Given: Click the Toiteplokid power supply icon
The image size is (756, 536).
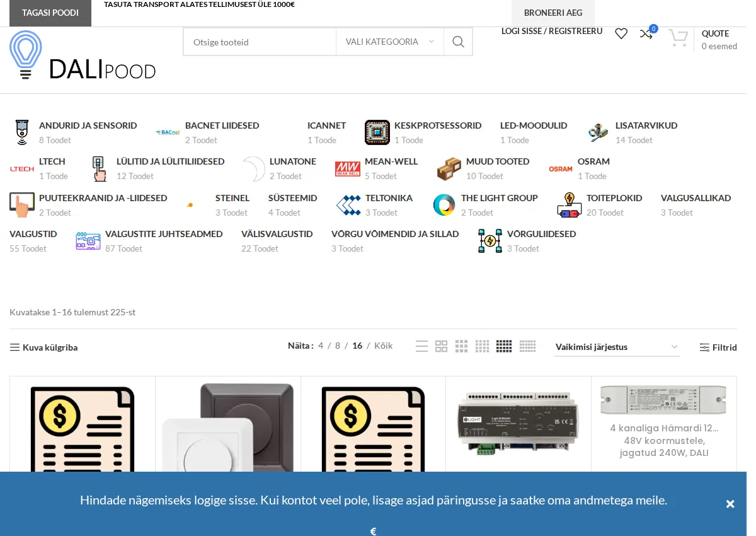Looking at the screenshot, I should (570, 205).
